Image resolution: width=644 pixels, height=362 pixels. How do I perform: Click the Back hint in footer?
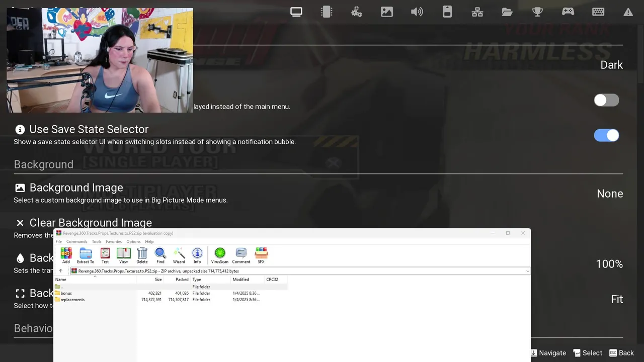click(622, 353)
